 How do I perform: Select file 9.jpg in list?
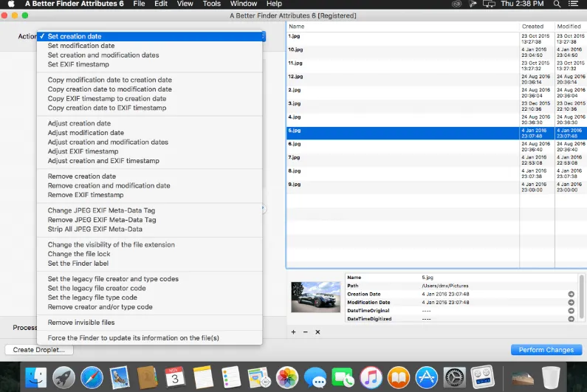437,188
